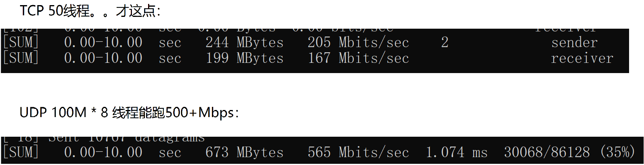Select the '205 Mbits/sec' sender bitrate
Viewport: 644px width, 165px height.
(x=358, y=42)
